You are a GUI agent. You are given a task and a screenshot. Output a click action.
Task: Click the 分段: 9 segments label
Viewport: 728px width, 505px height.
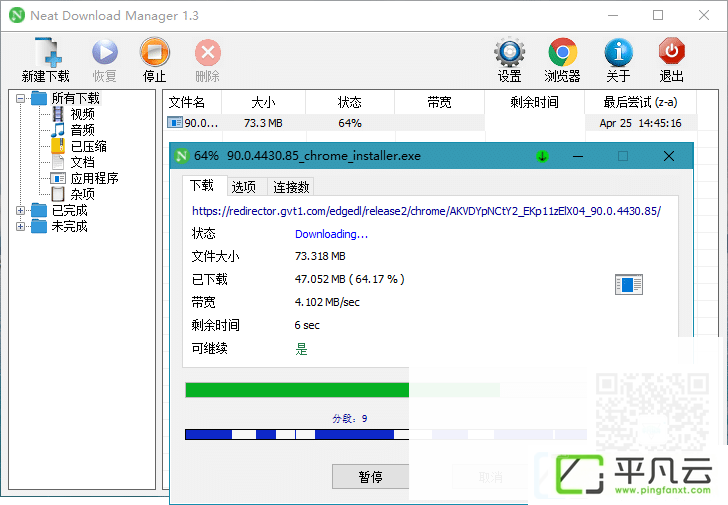350,419
